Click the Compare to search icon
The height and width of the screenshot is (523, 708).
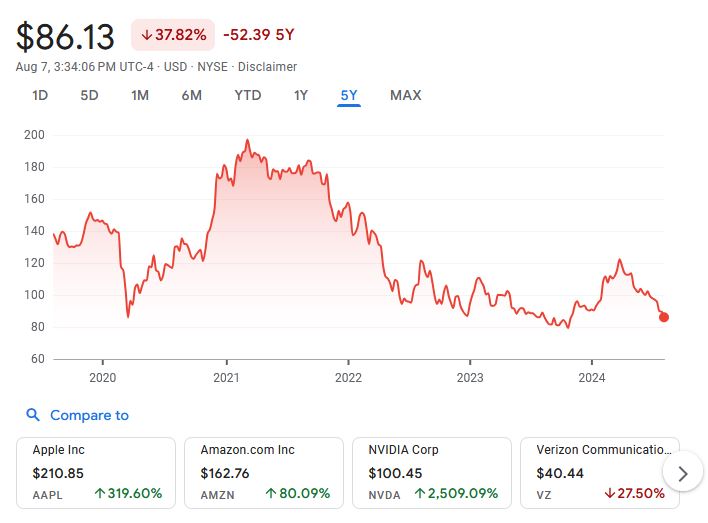coord(33,415)
